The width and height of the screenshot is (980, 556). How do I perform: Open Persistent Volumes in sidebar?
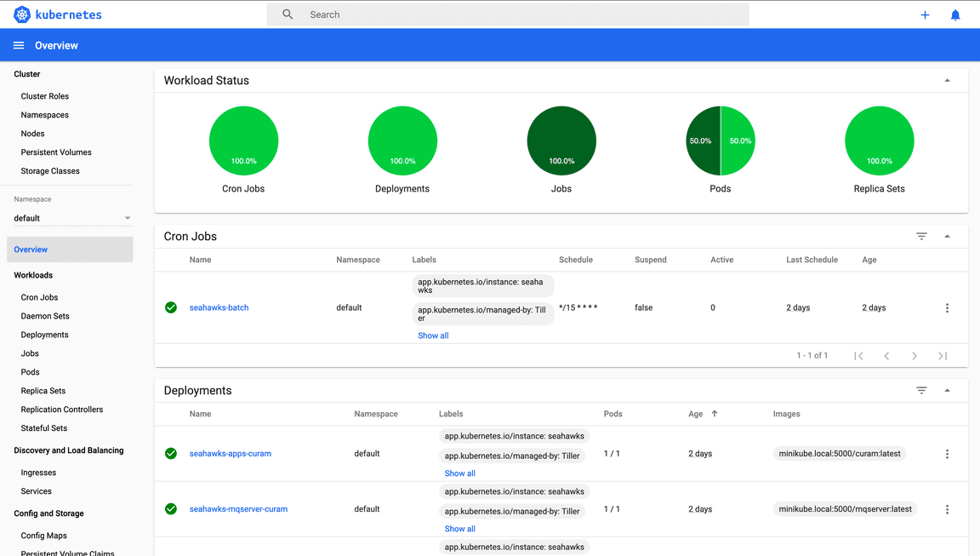click(x=56, y=152)
